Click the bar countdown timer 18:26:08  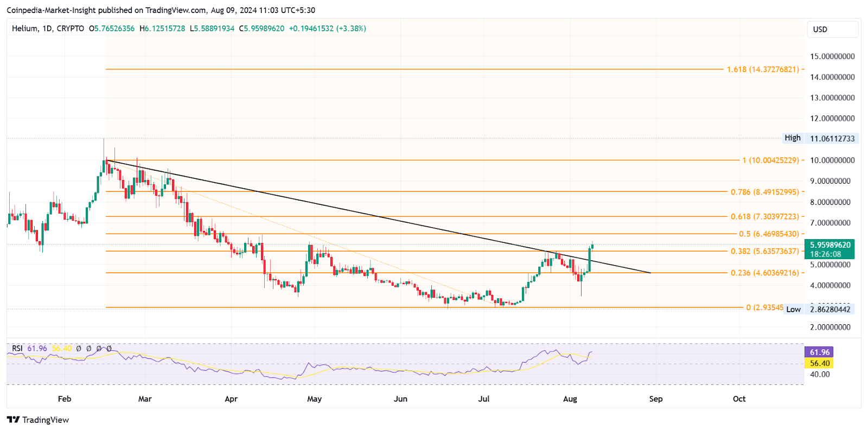tap(826, 254)
